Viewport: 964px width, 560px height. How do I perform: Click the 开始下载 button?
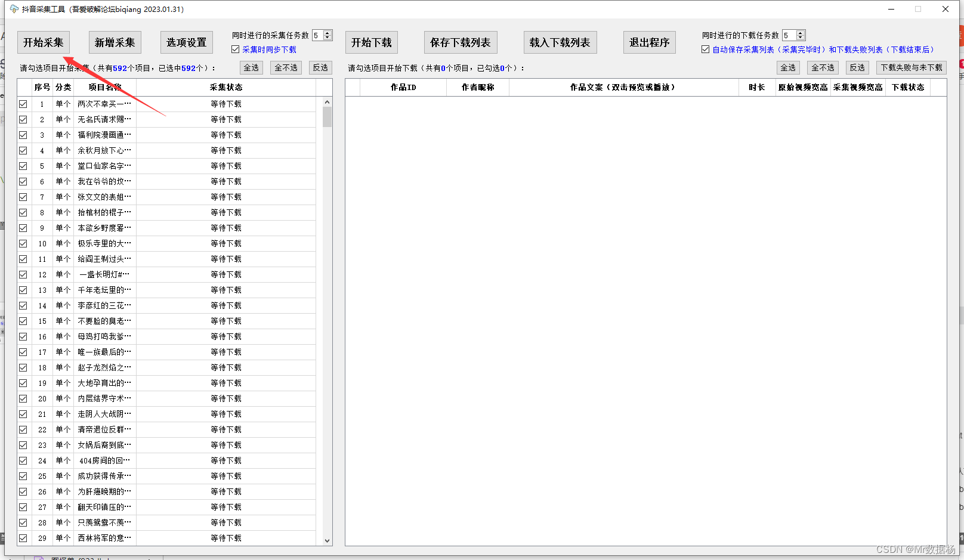click(372, 42)
